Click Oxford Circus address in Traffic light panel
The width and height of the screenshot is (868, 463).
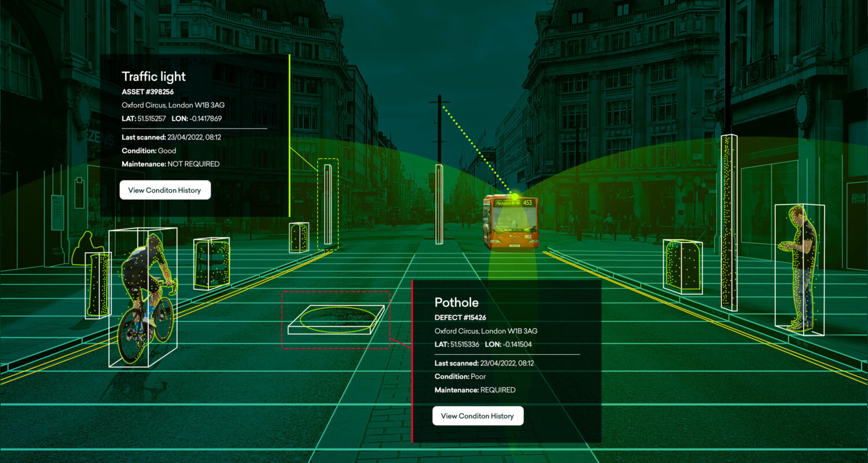[x=172, y=105]
